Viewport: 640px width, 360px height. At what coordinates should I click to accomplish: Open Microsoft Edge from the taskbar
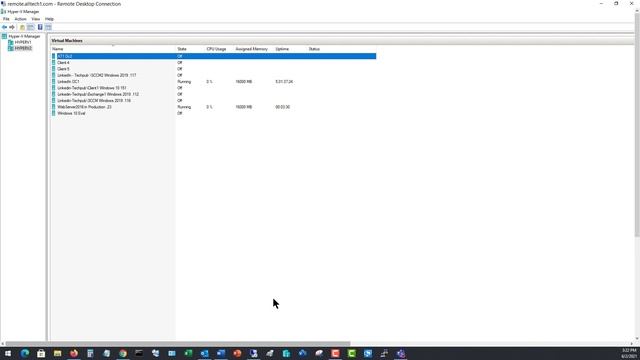(x=25, y=353)
